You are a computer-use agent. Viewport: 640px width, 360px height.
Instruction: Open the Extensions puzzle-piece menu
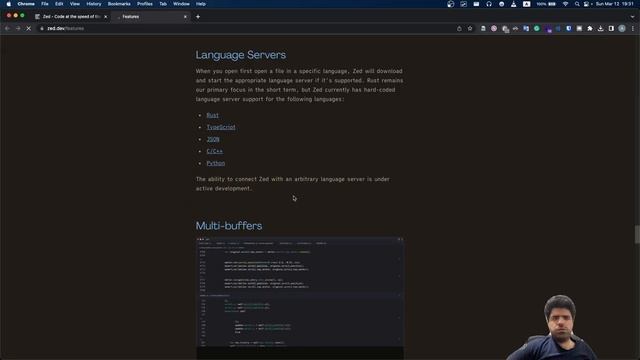(x=590, y=29)
